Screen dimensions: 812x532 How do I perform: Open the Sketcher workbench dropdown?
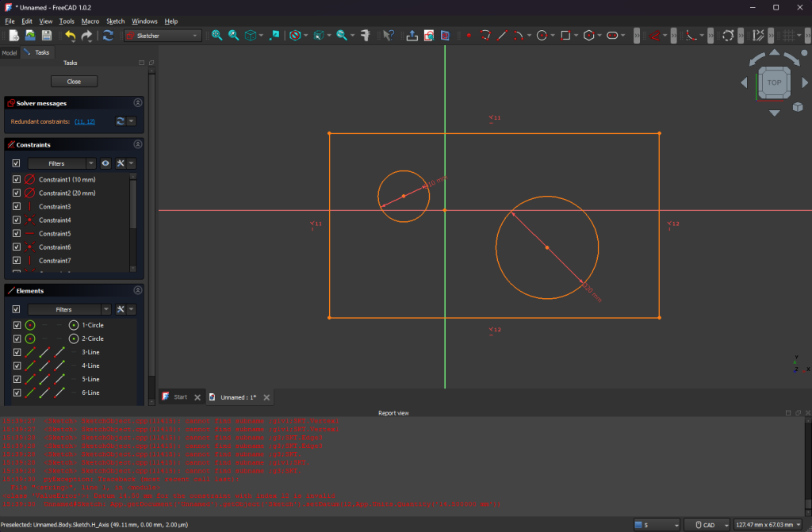163,36
